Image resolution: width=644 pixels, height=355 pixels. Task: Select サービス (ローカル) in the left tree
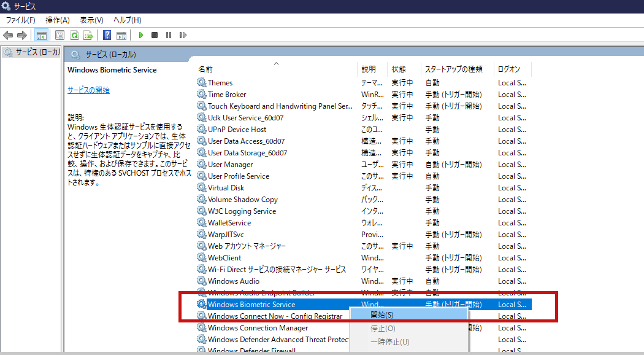coord(32,52)
